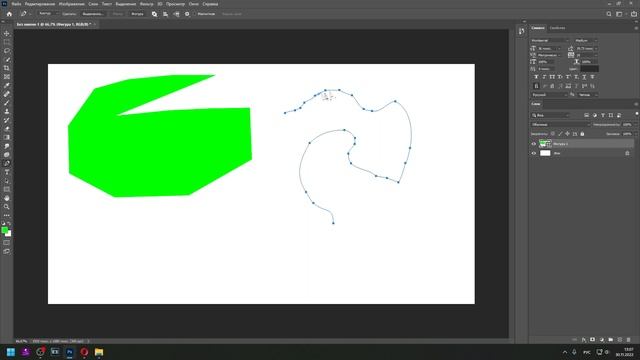Open the font style dropdown
The image size is (640, 360).
[x=586, y=40]
